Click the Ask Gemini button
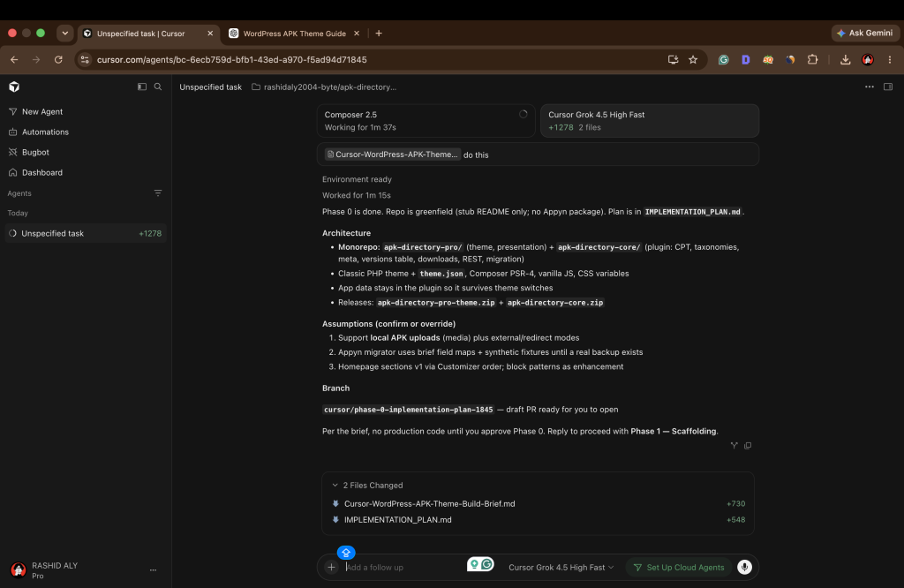904x588 pixels. [x=865, y=34]
